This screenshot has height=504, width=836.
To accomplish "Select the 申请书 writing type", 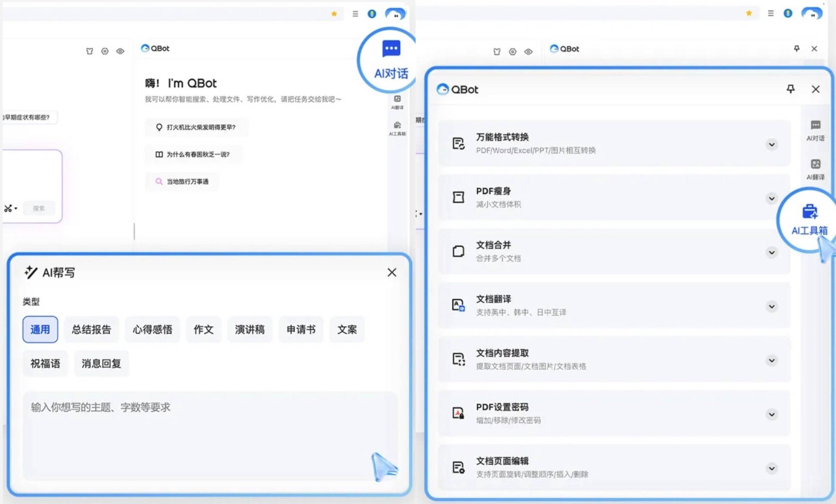I will click(301, 329).
